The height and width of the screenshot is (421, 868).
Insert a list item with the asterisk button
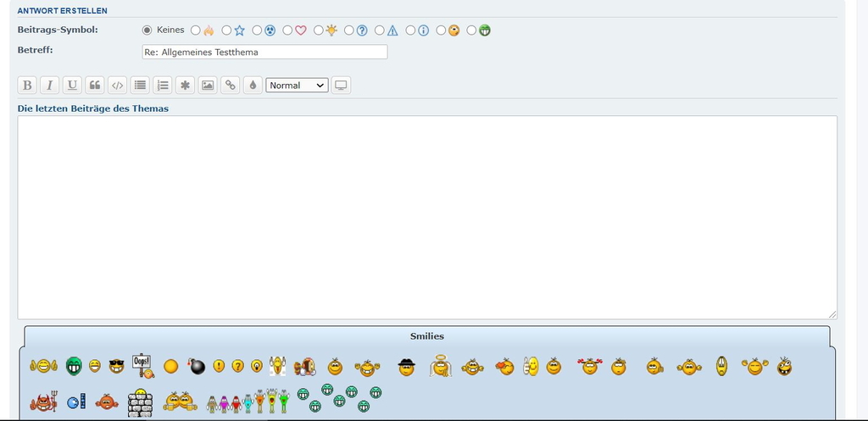point(185,86)
